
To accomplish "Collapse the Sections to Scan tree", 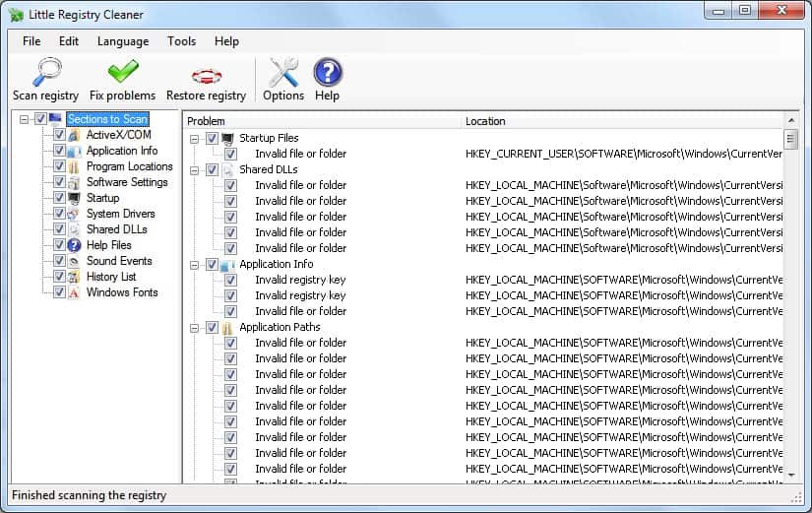I will point(24,119).
